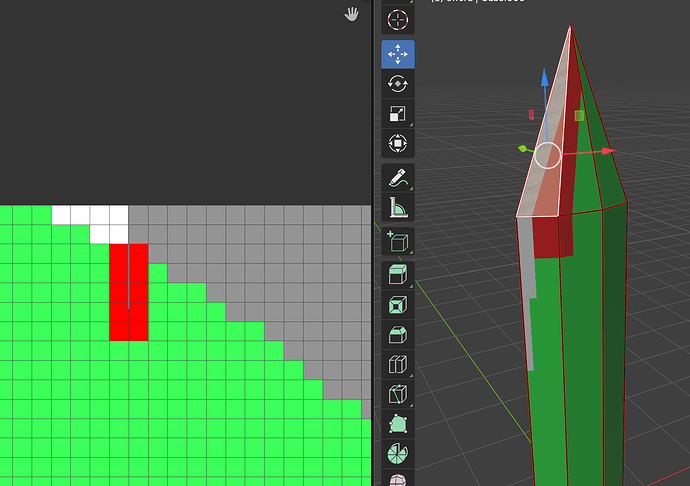Select the Spin tool
The image size is (690, 486).
pos(398,453)
